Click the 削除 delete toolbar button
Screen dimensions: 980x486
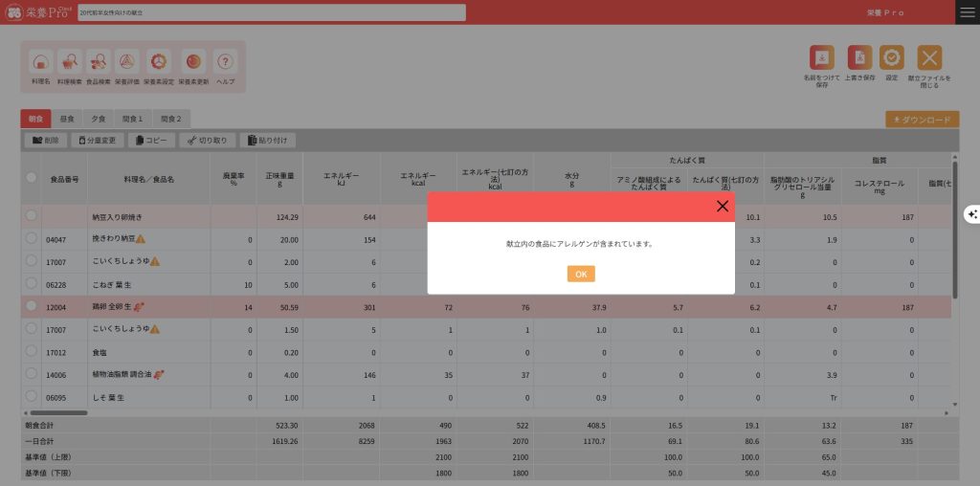(46, 141)
